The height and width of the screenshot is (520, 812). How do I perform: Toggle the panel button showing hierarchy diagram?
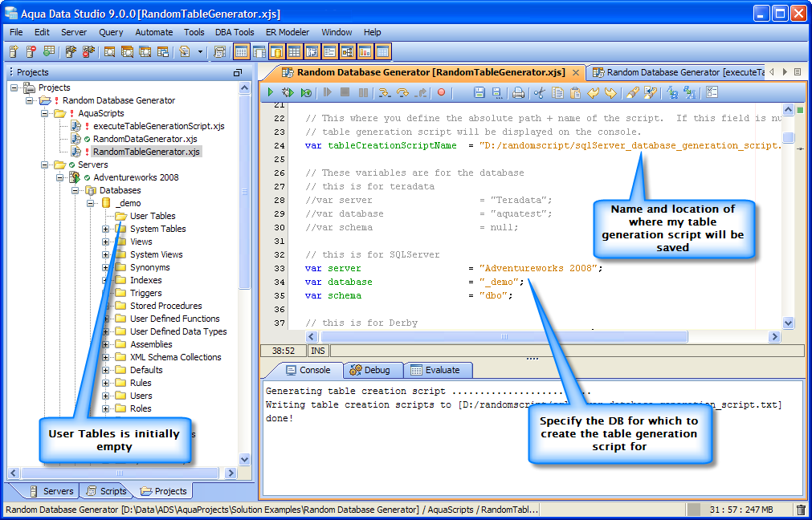coord(347,51)
